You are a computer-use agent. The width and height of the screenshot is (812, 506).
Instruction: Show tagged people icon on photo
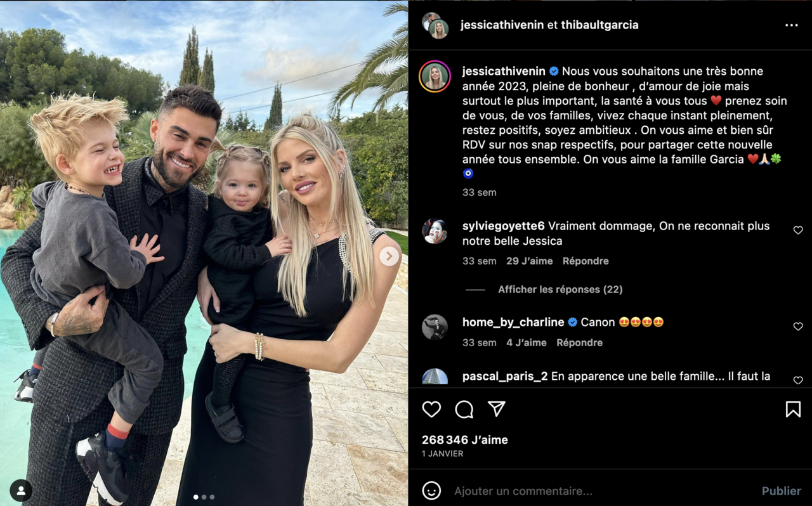point(21,490)
